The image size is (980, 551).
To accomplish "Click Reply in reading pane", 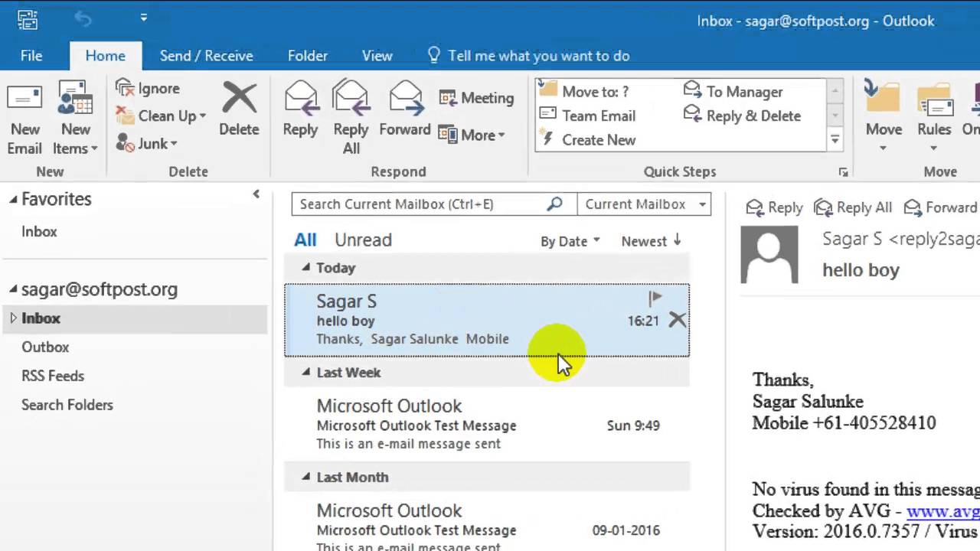I will [x=774, y=207].
